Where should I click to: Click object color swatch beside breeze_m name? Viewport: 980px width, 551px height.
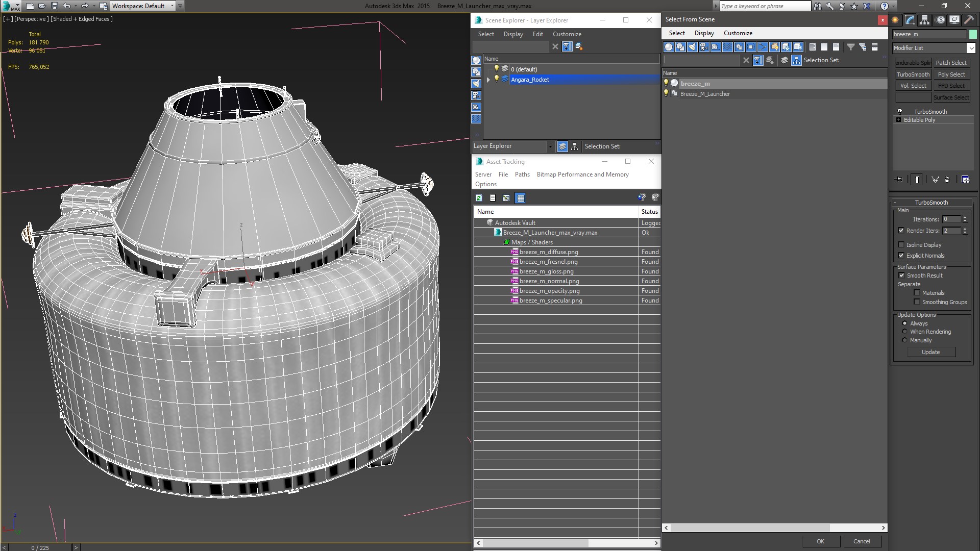[973, 34]
